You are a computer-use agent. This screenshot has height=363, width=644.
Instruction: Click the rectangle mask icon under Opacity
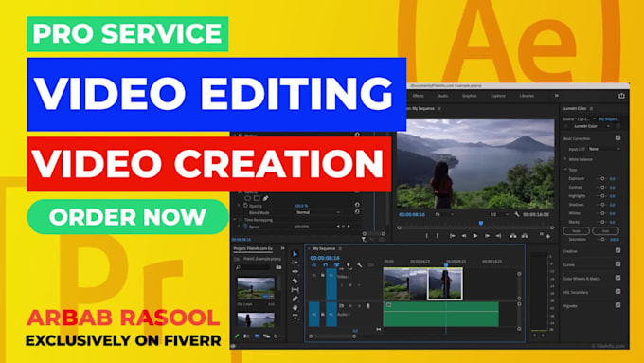pyautogui.click(x=257, y=198)
